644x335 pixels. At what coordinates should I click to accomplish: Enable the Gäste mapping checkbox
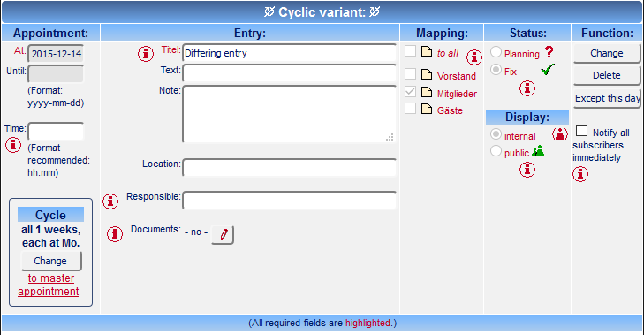(x=410, y=109)
